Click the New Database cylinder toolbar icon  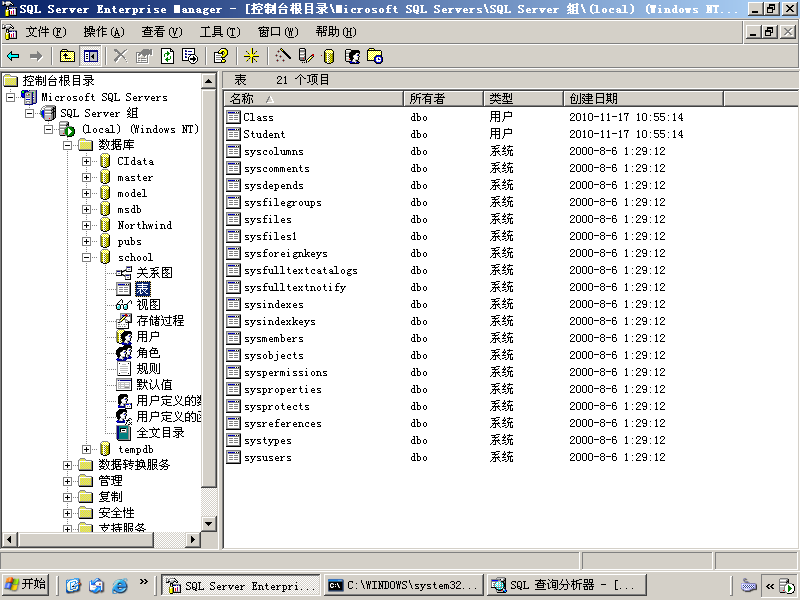(329, 56)
